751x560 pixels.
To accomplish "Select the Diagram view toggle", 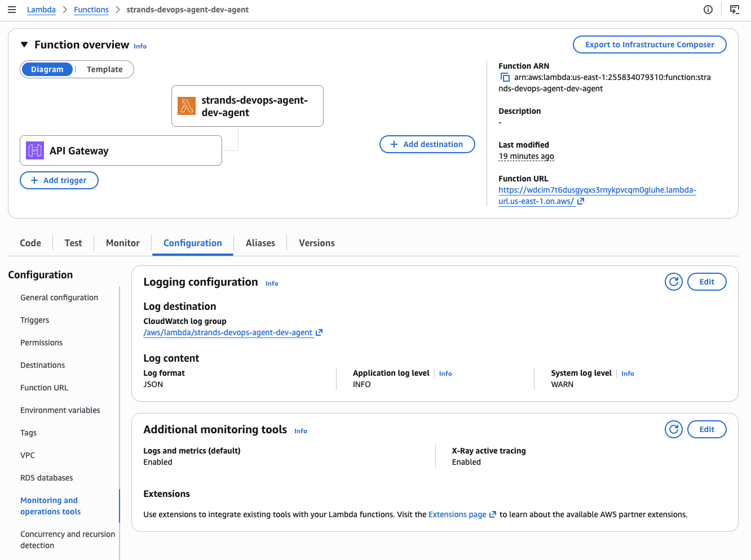I will [x=47, y=69].
